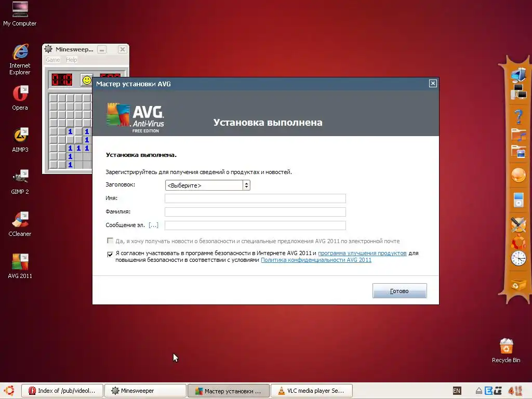This screenshot has height=399, width=532.
Task: Click the Minesweeper smiley face button
Action: pos(87,80)
